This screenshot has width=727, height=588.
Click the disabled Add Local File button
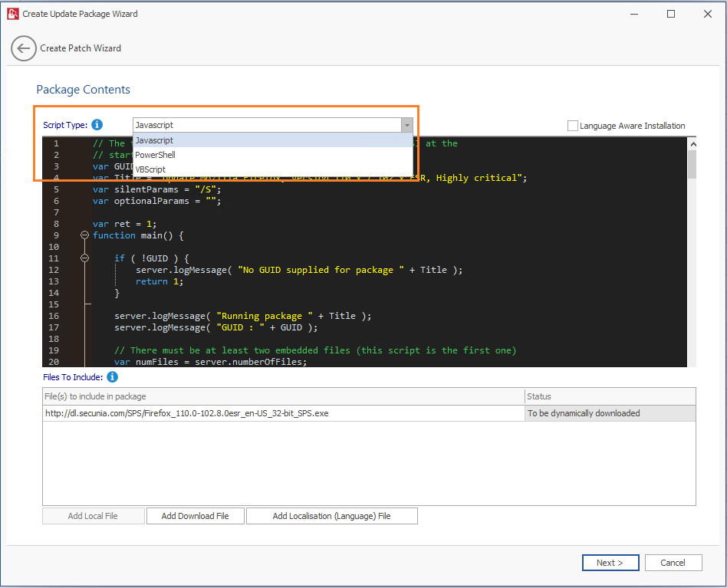click(x=94, y=516)
